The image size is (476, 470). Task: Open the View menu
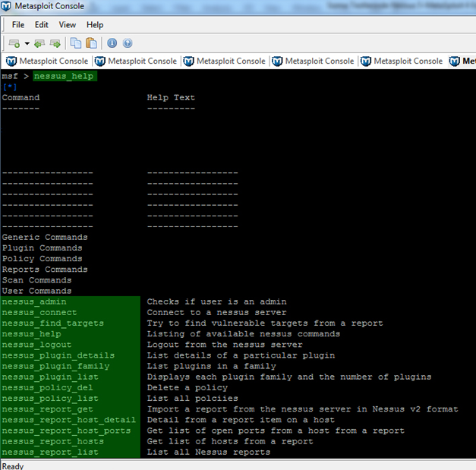coord(67,24)
